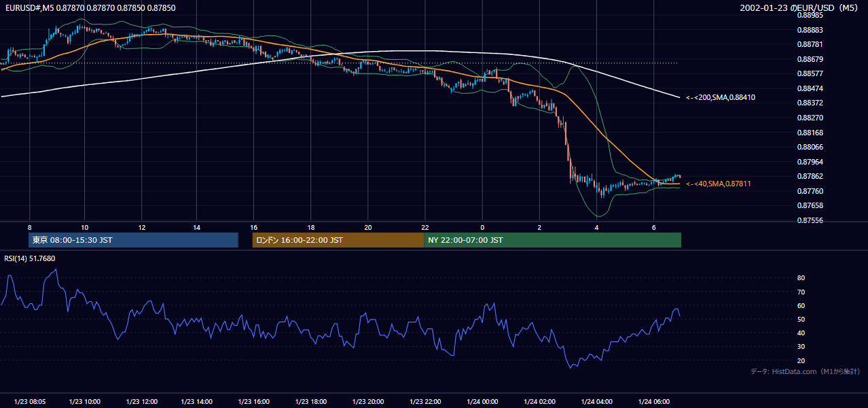This screenshot has width=868, height=408.
Task: Click the bottom time label 1/23 18:00
Action: pos(312,402)
